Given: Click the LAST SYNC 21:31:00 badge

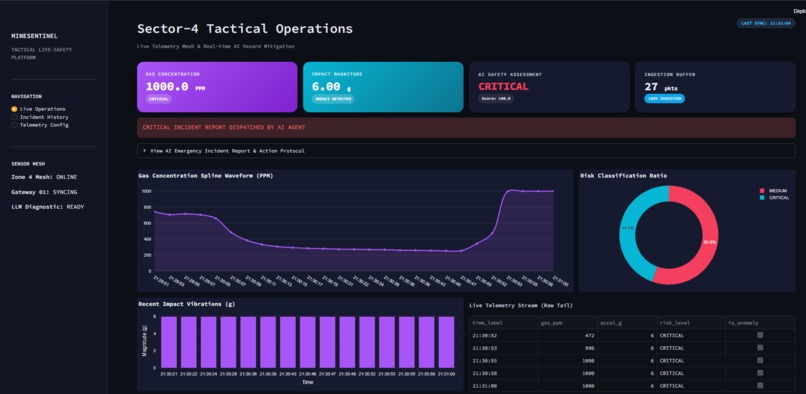Looking at the screenshot, I should 765,23.
